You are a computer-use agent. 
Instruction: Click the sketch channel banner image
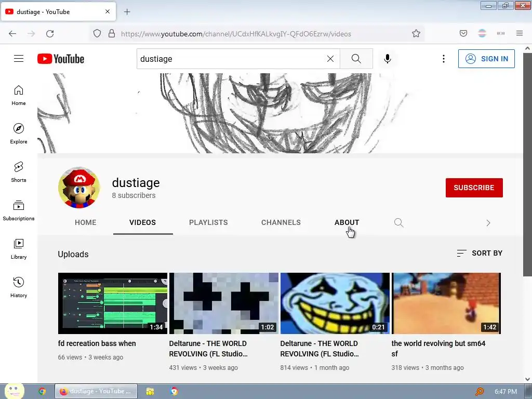[280, 113]
